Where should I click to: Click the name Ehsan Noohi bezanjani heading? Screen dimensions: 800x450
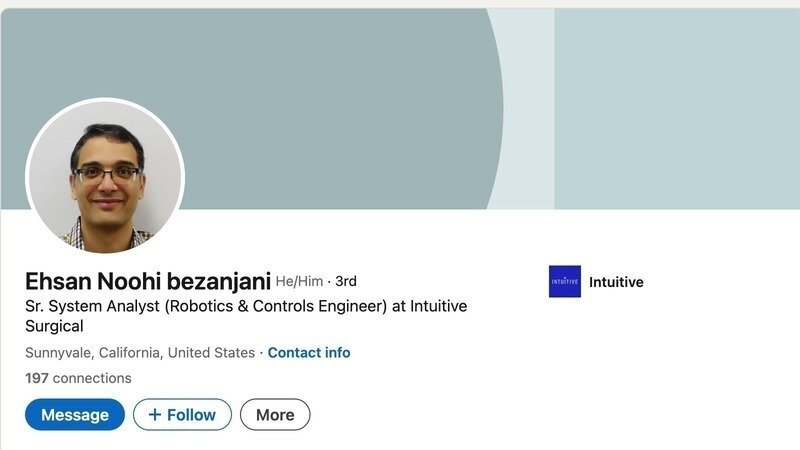point(147,281)
